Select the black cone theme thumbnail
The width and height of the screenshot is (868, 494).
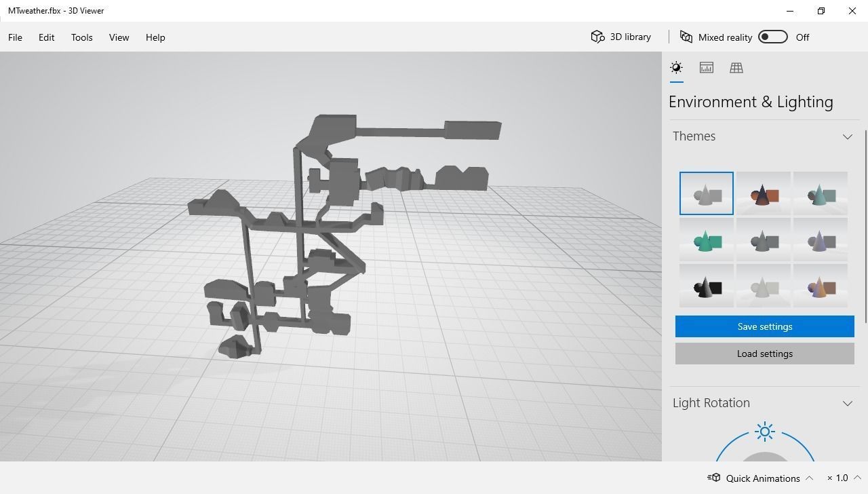pyautogui.click(x=706, y=287)
